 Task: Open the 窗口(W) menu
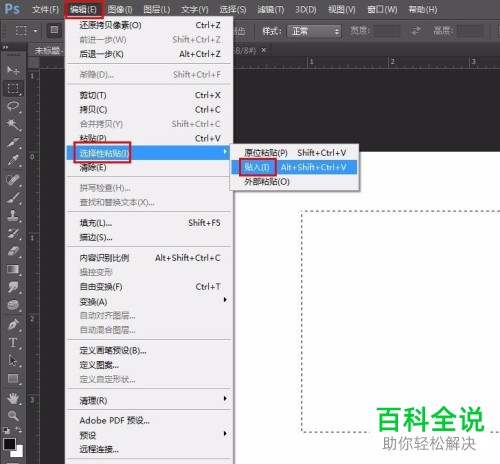point(382,9)
